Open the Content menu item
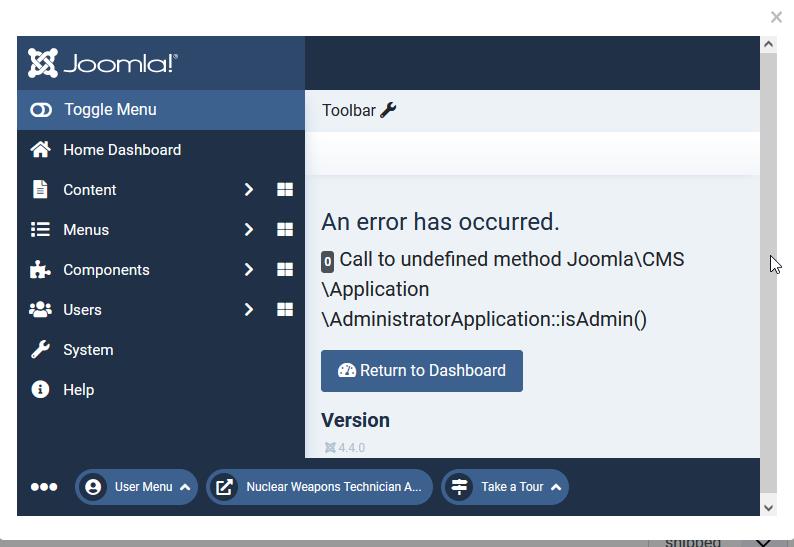794x547 pixels. [90, 190]
